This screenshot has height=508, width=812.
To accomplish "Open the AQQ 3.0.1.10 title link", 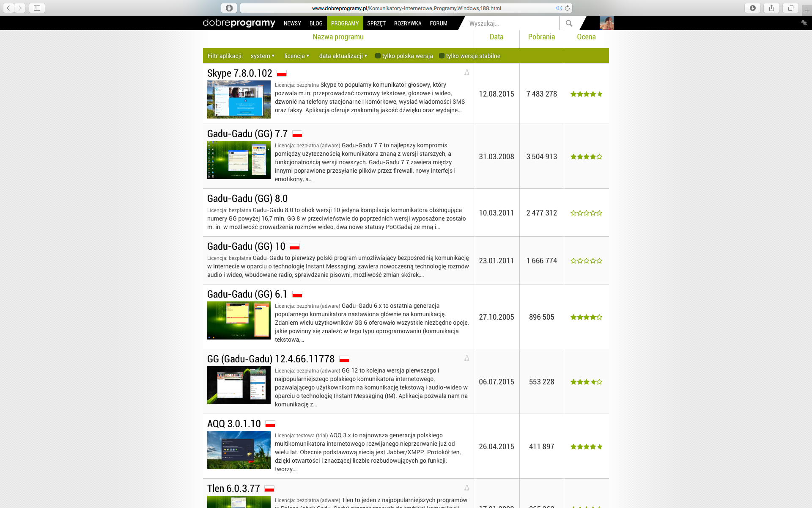I will tap(234, 424).
